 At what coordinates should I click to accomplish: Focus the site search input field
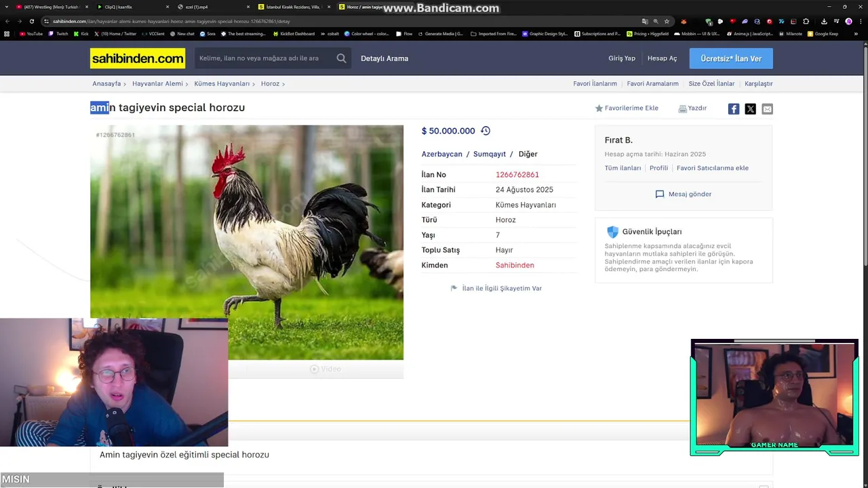coord(264,58)
